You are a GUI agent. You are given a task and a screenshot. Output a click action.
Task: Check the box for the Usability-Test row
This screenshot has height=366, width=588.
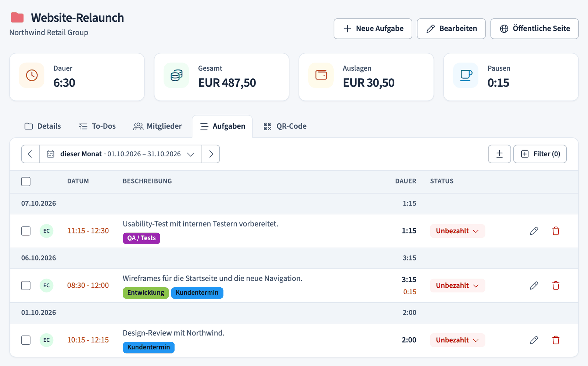tap(26, 231)
